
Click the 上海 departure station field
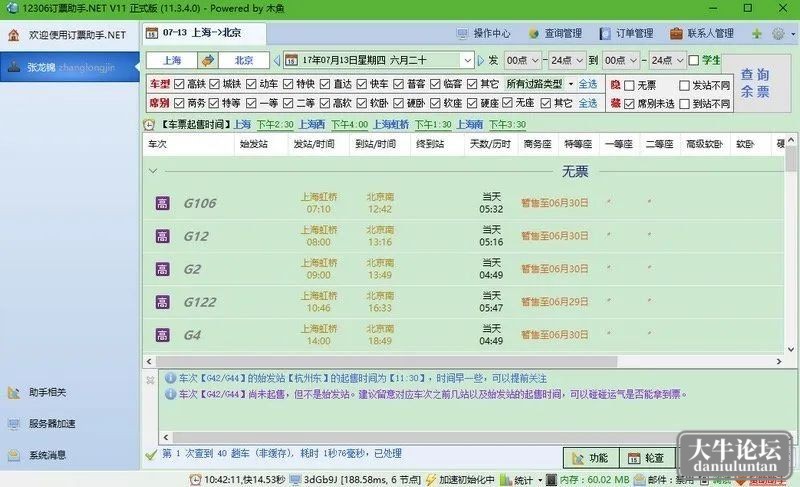[172, 61]
